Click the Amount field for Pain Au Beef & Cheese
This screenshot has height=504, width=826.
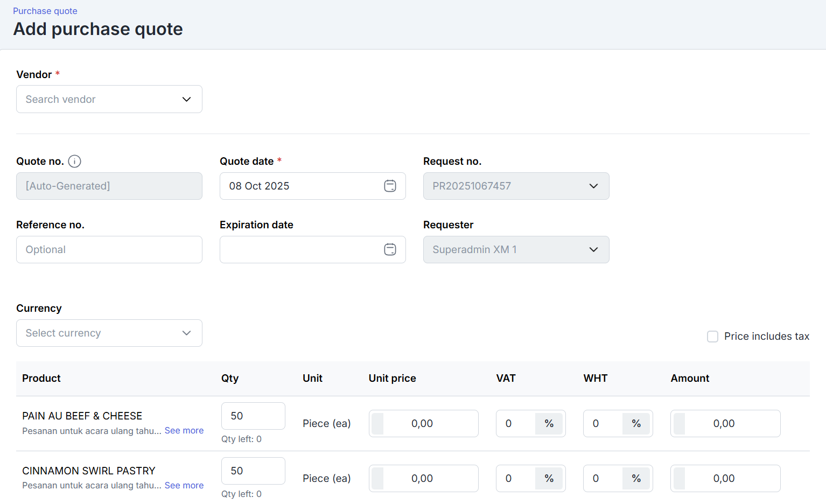pyautogui.click(x=725, y=424)
